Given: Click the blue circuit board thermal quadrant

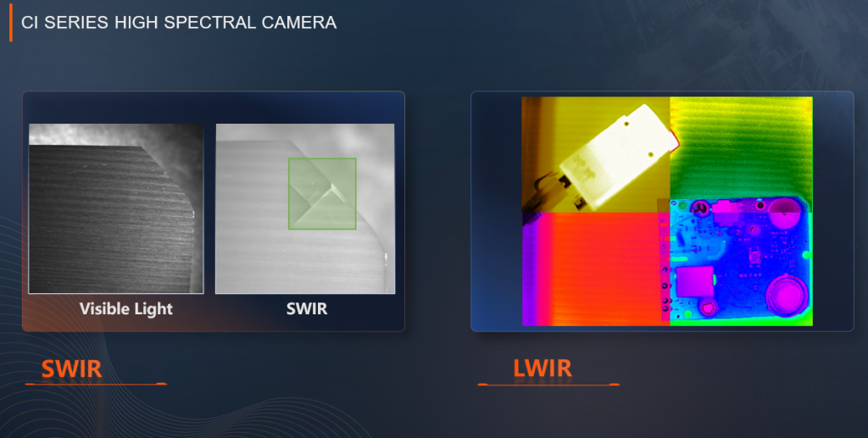Looking at the screenshot, I should point(740,262).
